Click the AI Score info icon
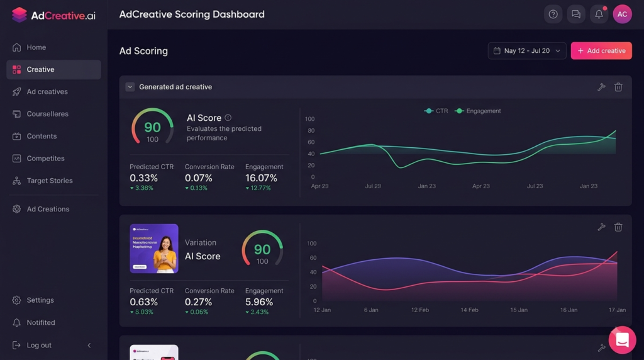 pyautogui.click(x=228, y=118)
